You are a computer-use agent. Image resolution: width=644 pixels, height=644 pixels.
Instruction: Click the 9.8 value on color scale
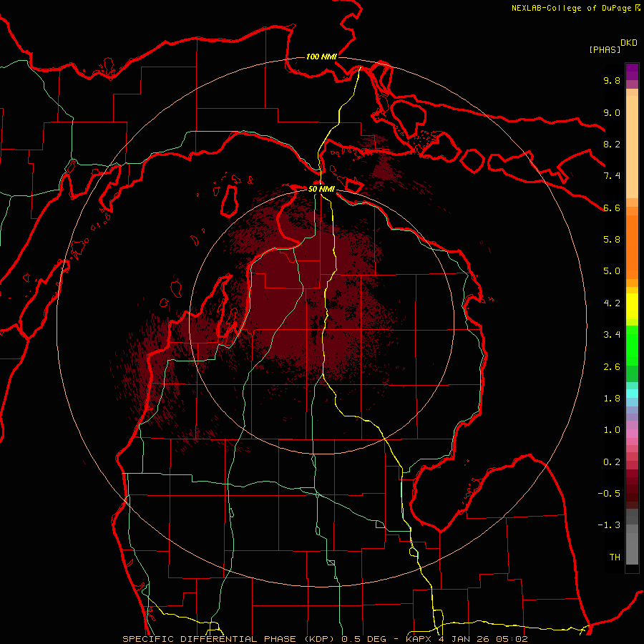(612, 81)
